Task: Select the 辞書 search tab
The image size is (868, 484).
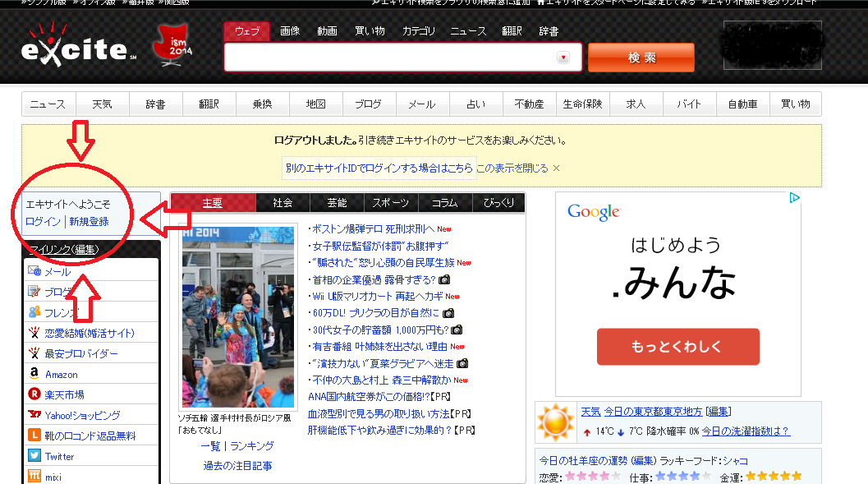Action: [549, 31]
